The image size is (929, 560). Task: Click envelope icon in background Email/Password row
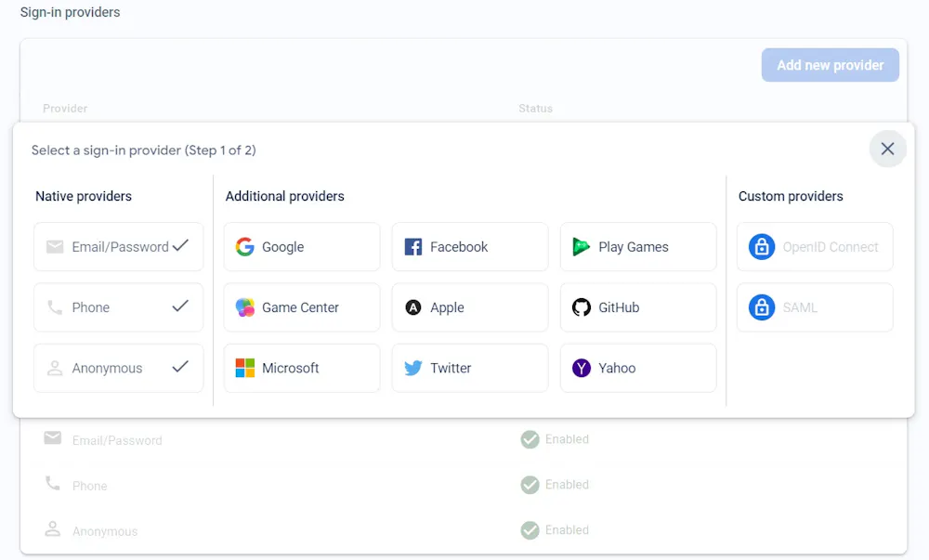[53, 438]
